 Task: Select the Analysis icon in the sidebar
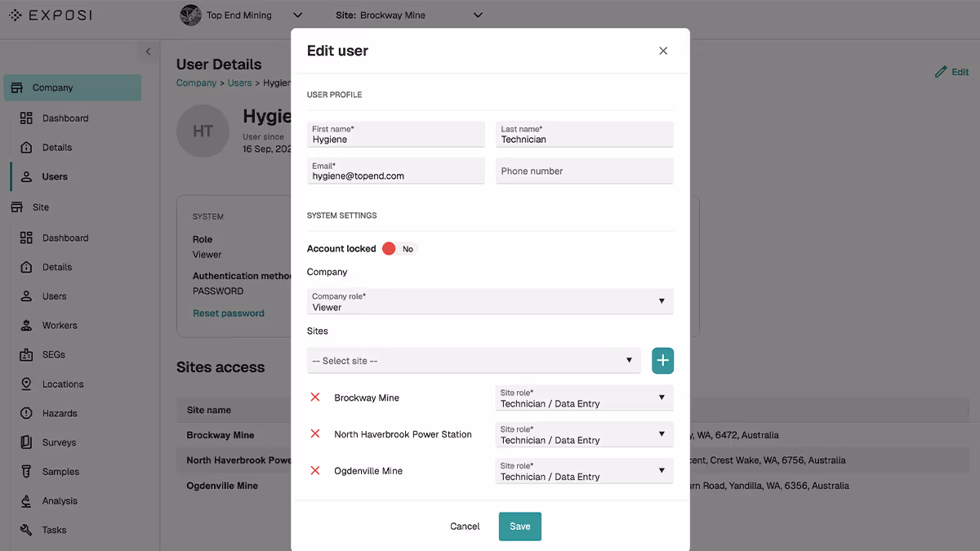28,500
